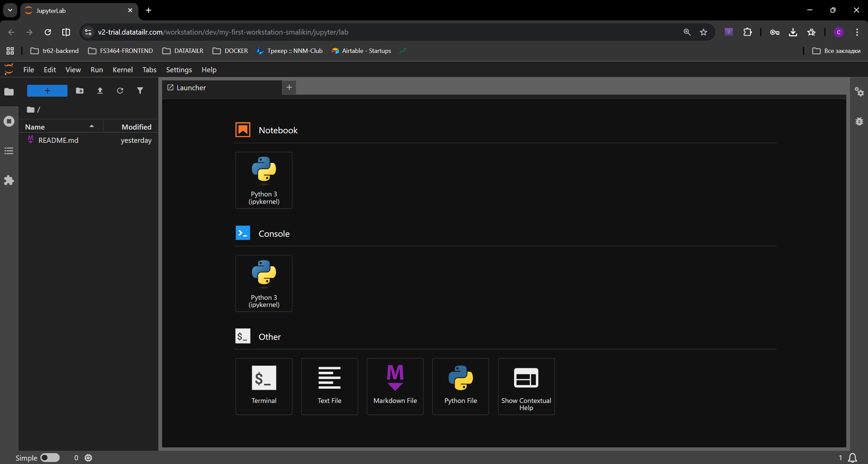This screenshot has height=464, width=868.
Task: Open the Extension Manager sidebar
Action: click(x=9, y=180)
